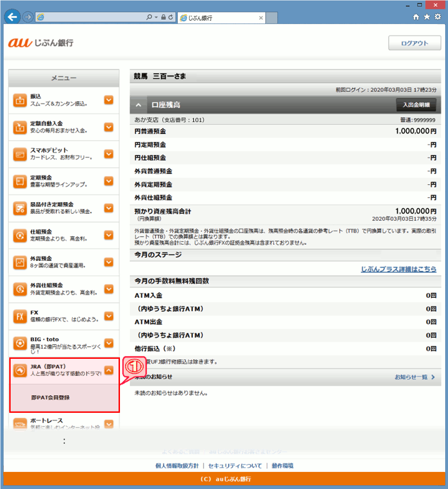Open 個人情報取扱方針 footer link
448x489 pixels.
pos(177,465)
